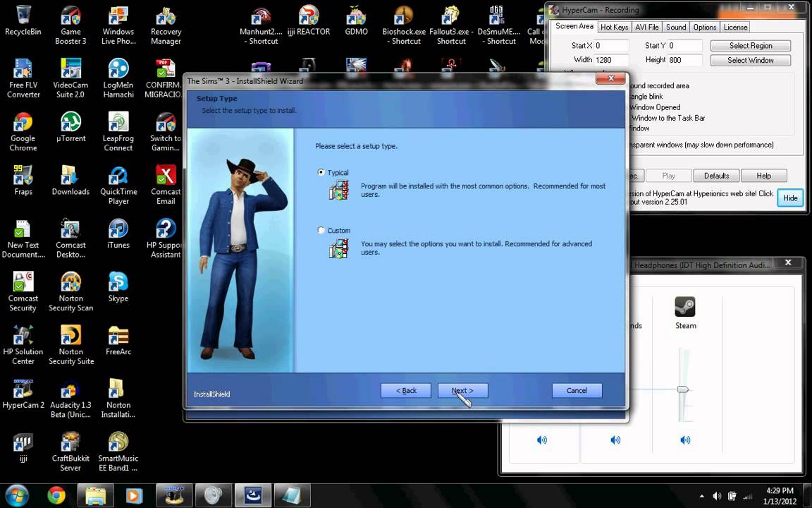
Task: Click the Steam app icon in Volume Mixer
Action: [685, 306]
